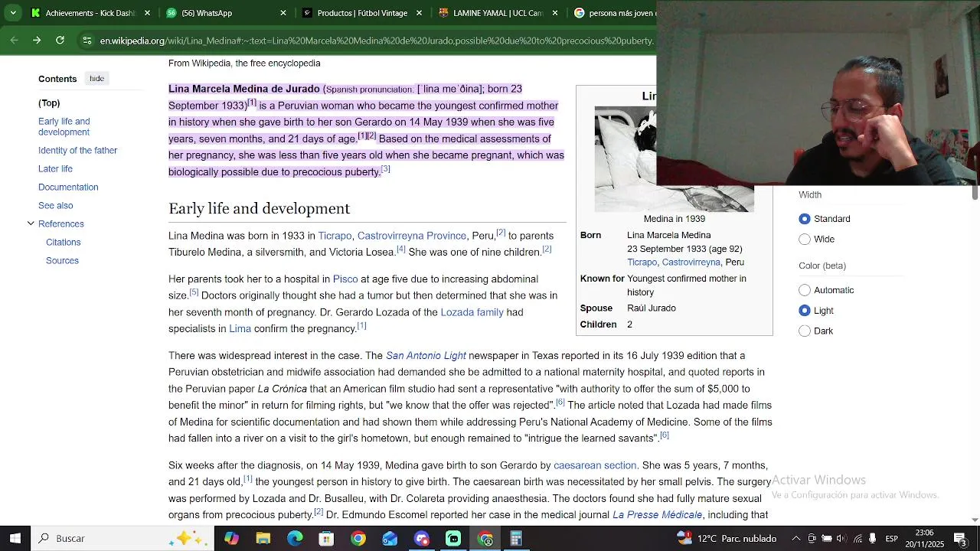Open Castrovirreyna Province link
The image size is (980, 551).
coord(412,236)
